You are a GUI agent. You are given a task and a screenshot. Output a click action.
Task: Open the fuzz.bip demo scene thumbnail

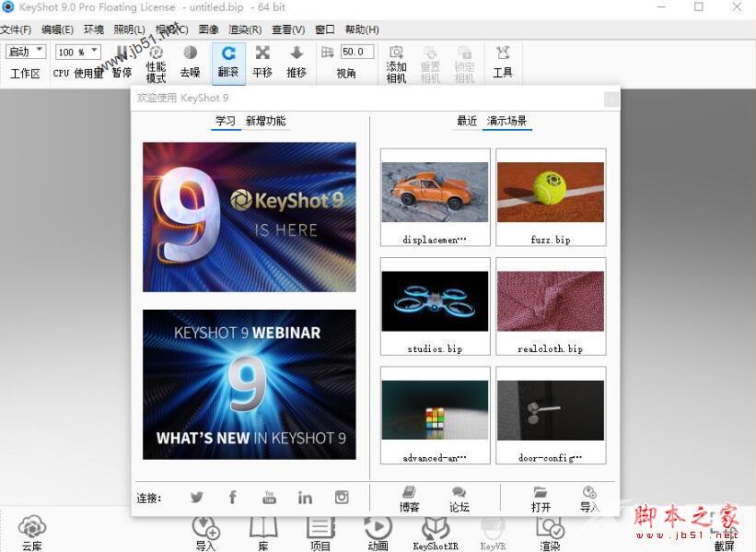coord(550,194)
